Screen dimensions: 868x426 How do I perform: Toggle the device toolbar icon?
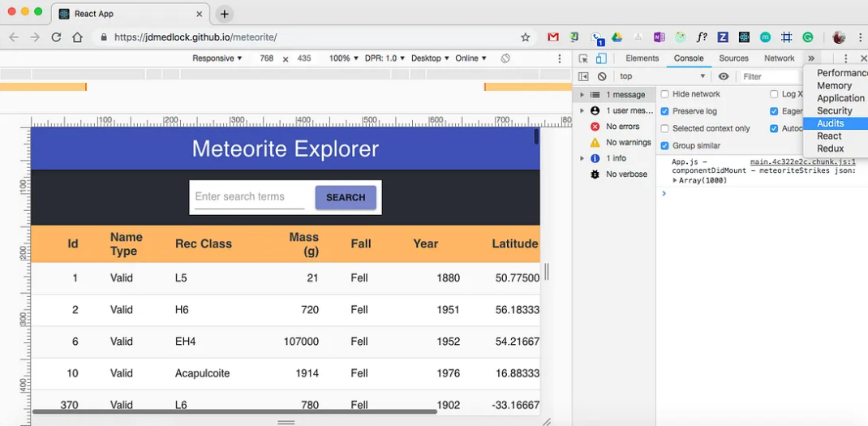[x=601, y=58]
